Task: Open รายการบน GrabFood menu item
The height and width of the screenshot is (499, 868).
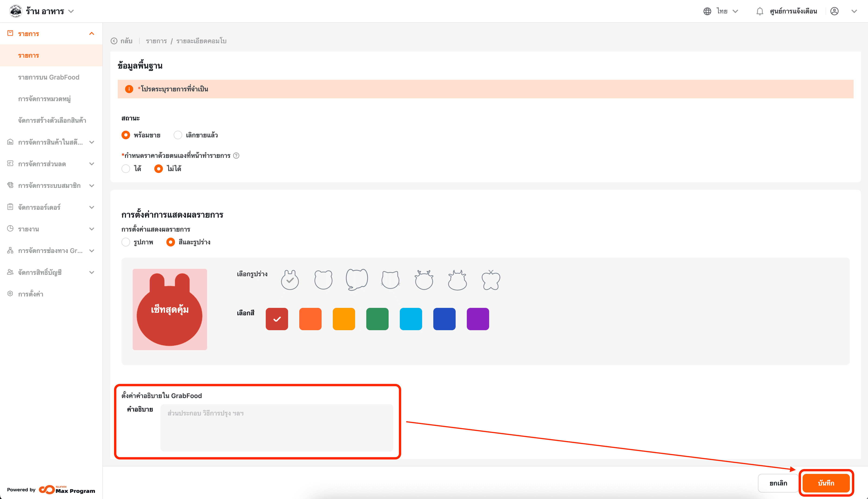Action: coord(49,77)
